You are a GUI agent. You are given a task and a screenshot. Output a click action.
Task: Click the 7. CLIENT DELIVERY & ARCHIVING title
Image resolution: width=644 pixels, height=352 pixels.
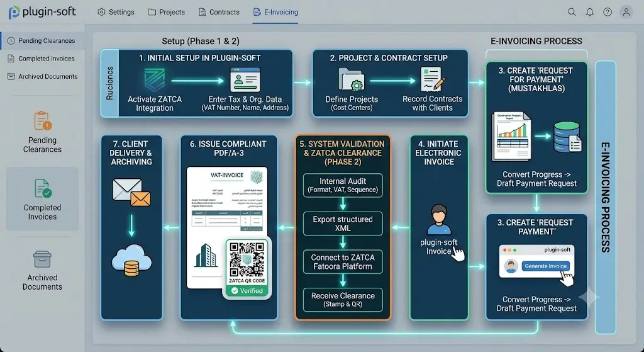[131, 153]
